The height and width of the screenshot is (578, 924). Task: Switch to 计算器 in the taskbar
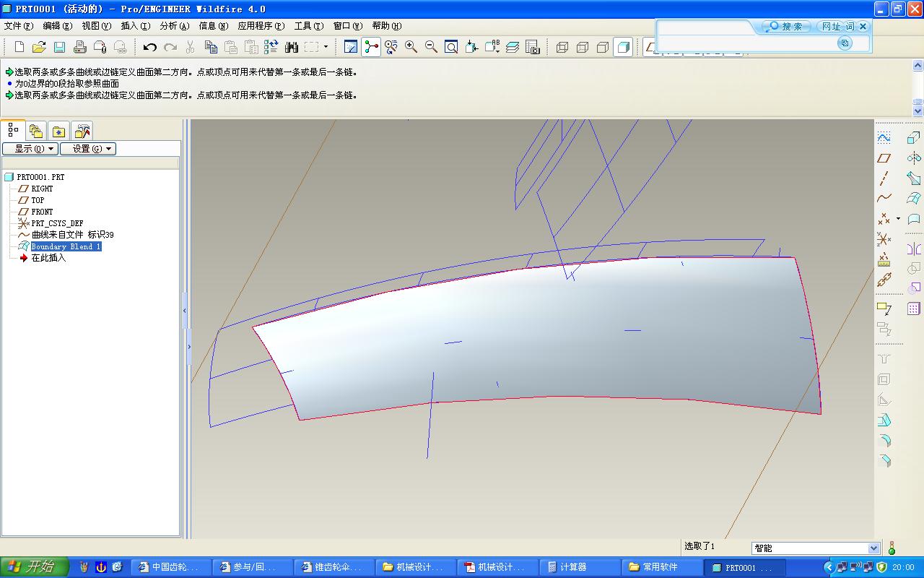pos(580,567)
